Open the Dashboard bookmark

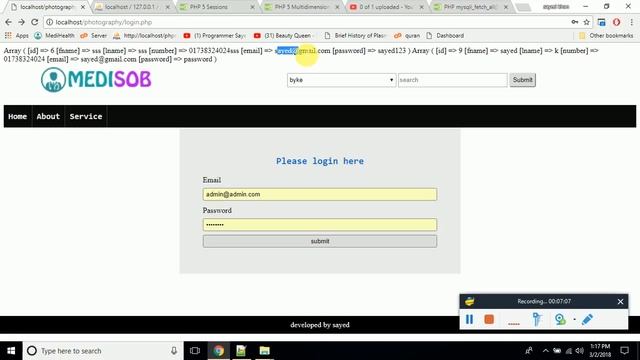pos(445,36)
